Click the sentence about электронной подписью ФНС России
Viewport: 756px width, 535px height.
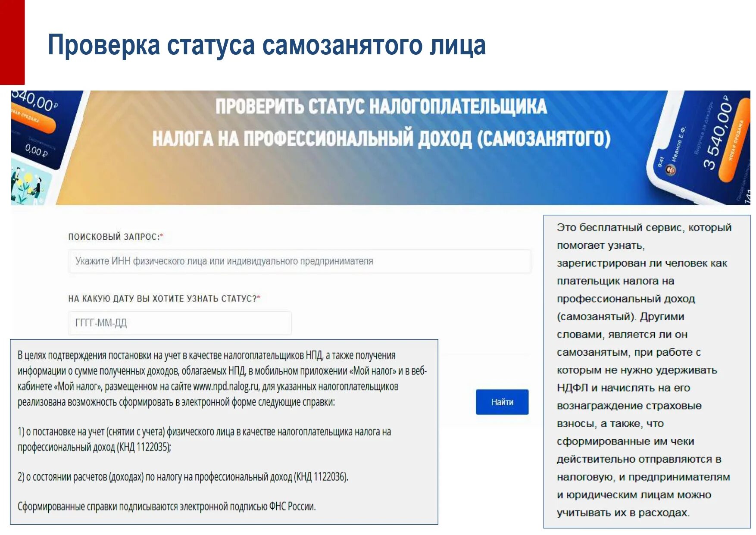point(166,507)
